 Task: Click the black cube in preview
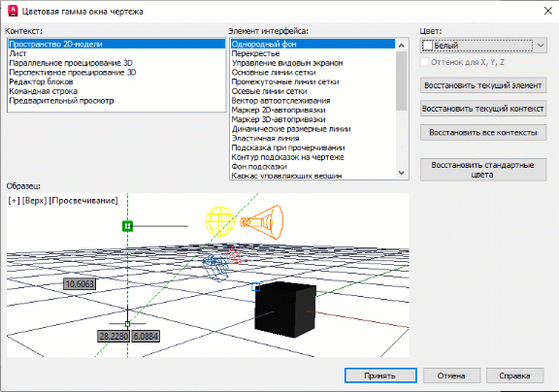(x=285, y=309)
